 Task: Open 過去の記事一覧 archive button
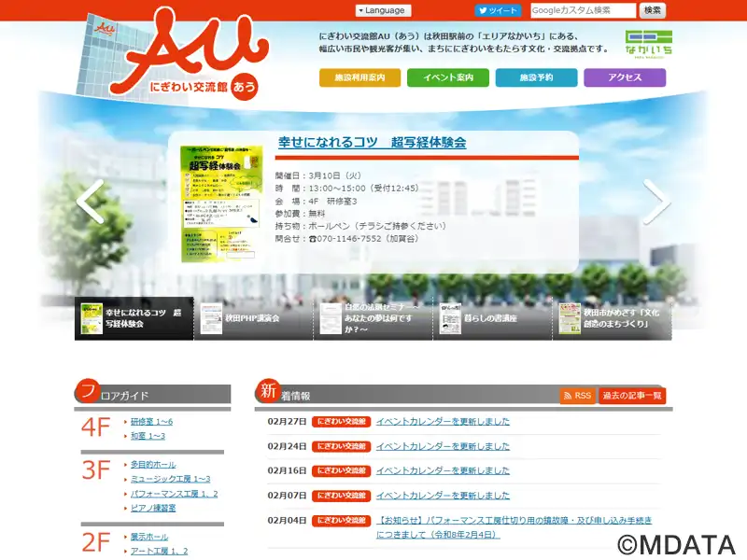(x=632, y=396)
